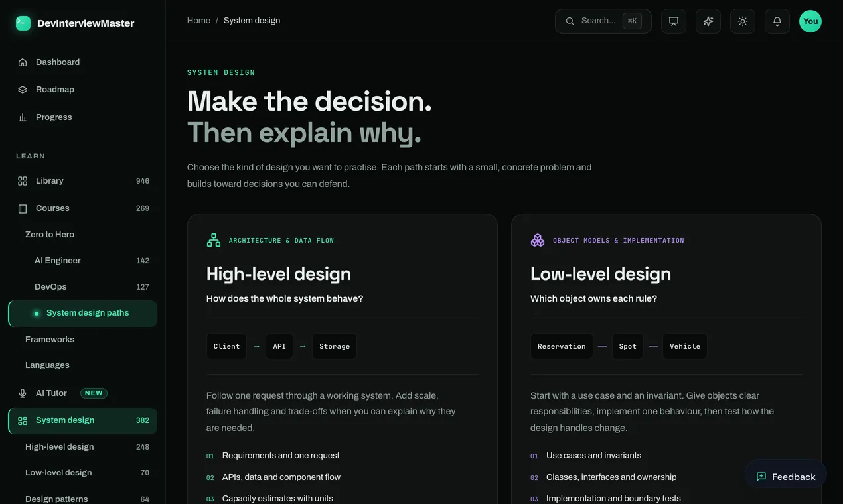Click the Roadmap layers icon
This screenshot has height=504, width=843.
tap(23, 90)
